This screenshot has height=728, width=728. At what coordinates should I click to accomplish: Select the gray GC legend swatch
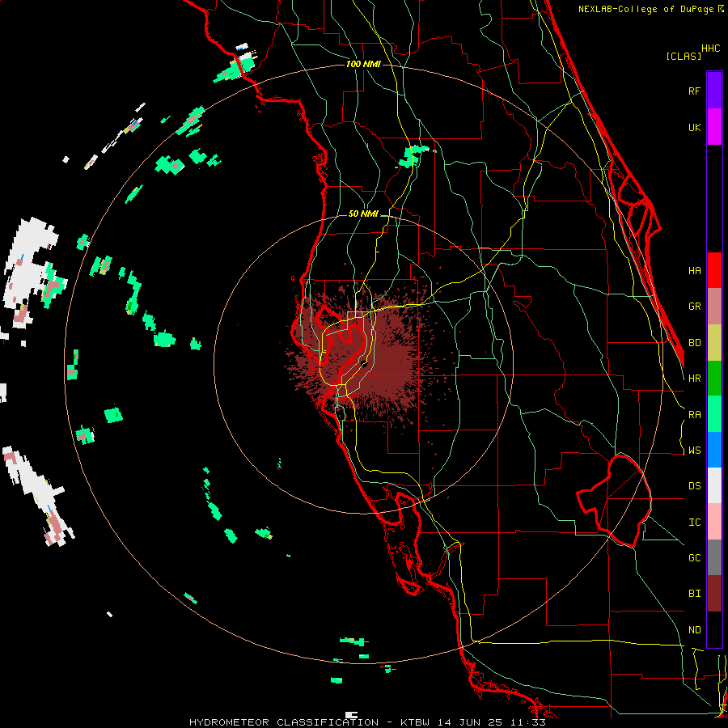click(x=714, y=557)
